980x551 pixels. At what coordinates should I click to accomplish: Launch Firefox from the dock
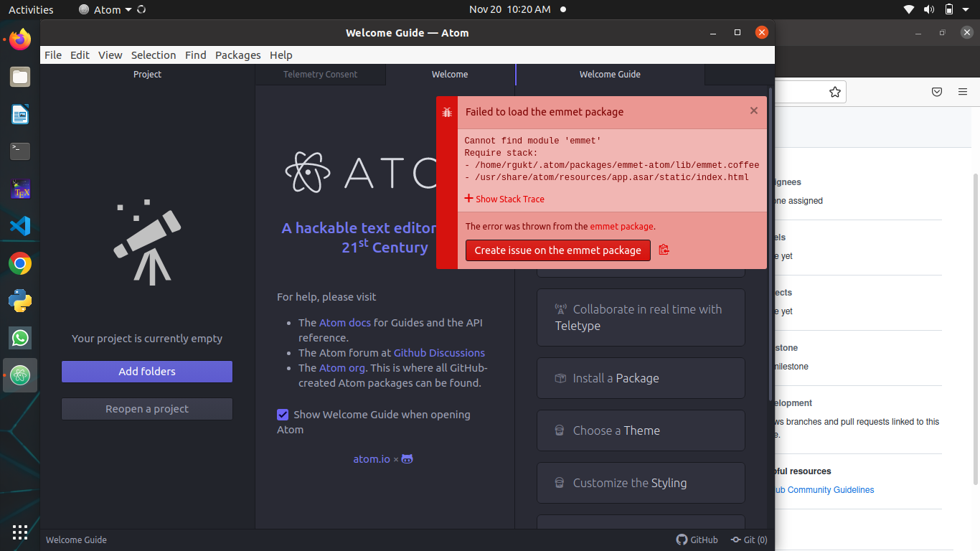click(x=19, y=39)
